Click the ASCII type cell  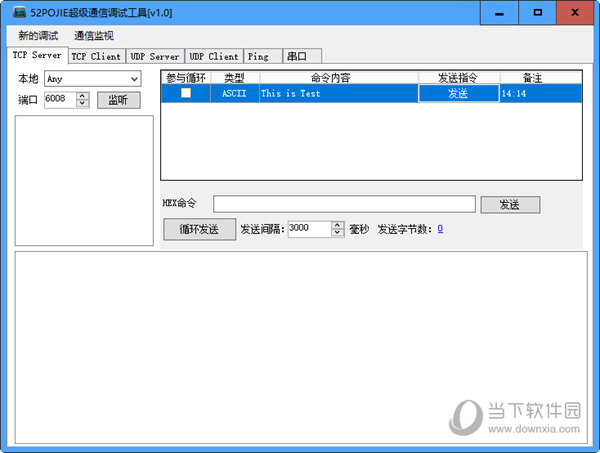[x=235, y=93]
